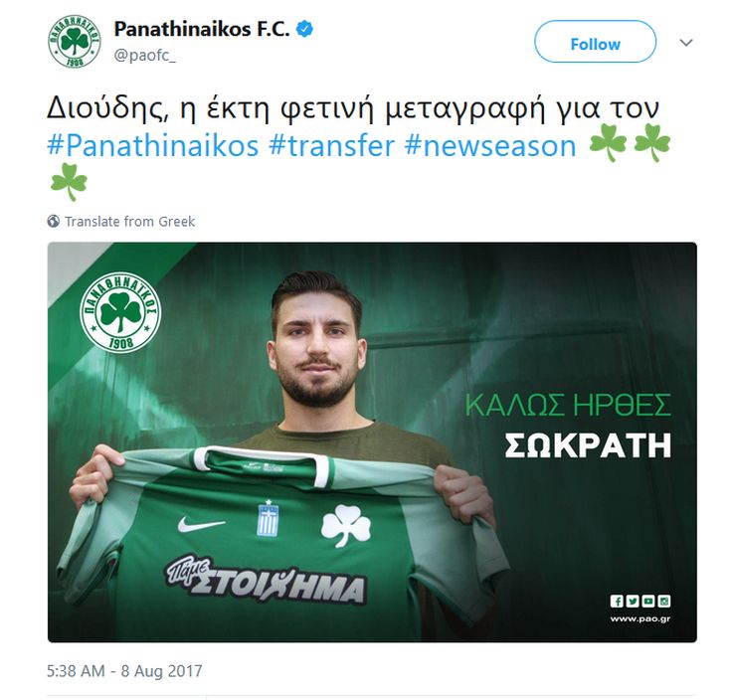731x700 pixels.
Task: Click the Greek flag badge on the jersey
Action: point(268,518)
